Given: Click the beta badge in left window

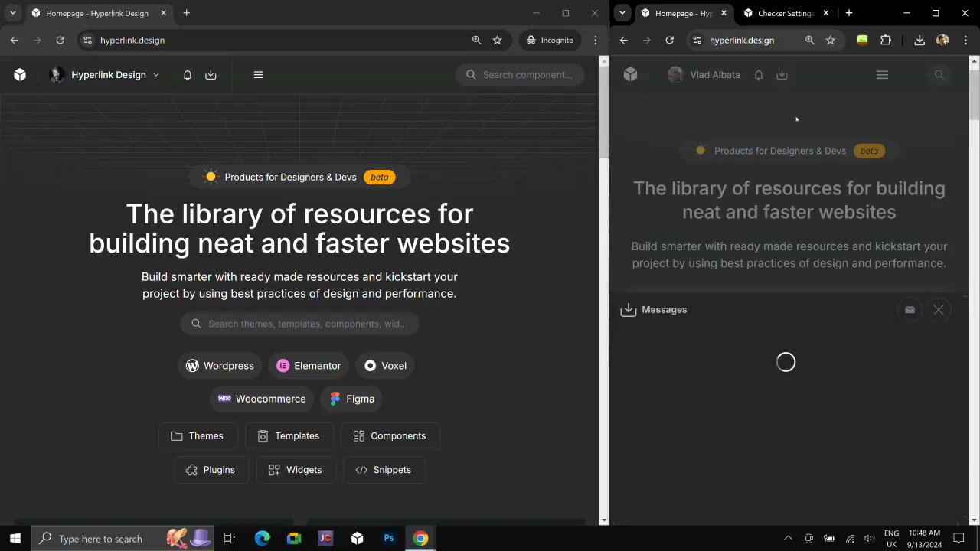Looking at the screenshot, I should [380, 177].
